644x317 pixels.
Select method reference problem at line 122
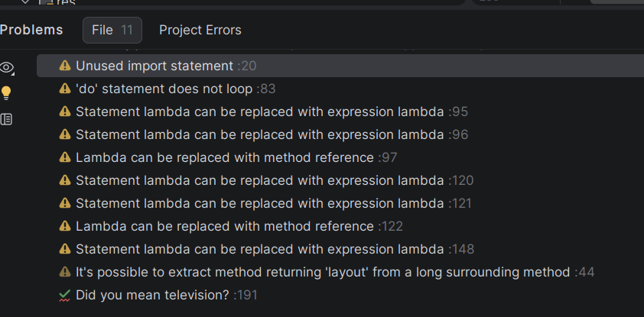click(x=225, y=227)
